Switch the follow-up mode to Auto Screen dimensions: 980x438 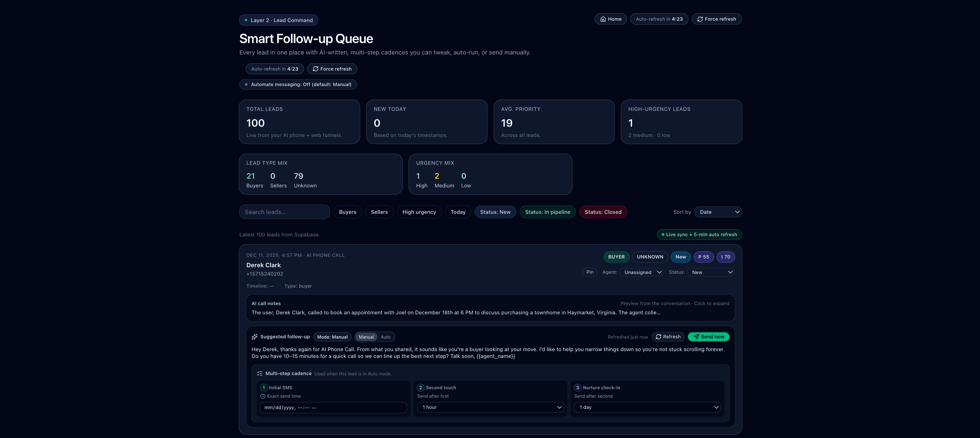tap(386, 337)
